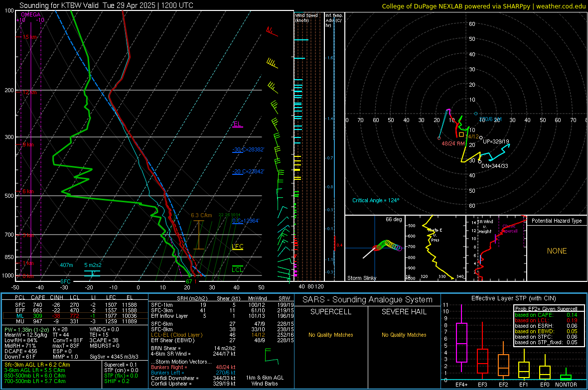This screenshot has height=390, width=588.
Task: Click the 'SigSvr = 4345 m3/s3' value
Action: tap(114, 357)
